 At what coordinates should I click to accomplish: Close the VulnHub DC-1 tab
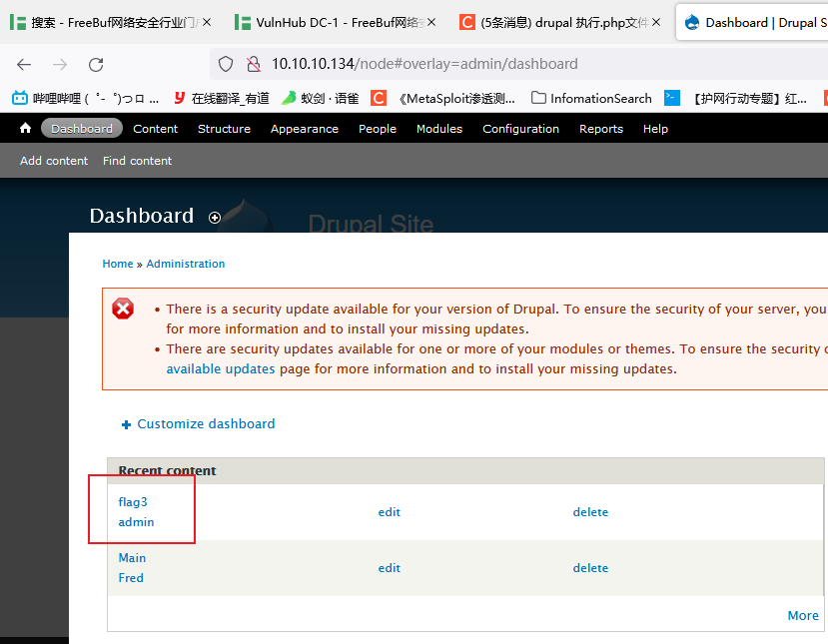pyautogui.click(x=431, y=22)
